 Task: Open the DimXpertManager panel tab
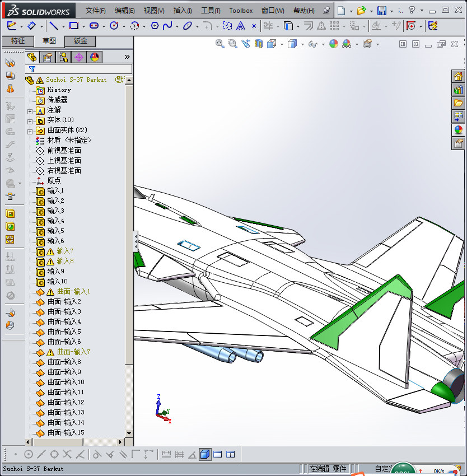click(79, 57)
